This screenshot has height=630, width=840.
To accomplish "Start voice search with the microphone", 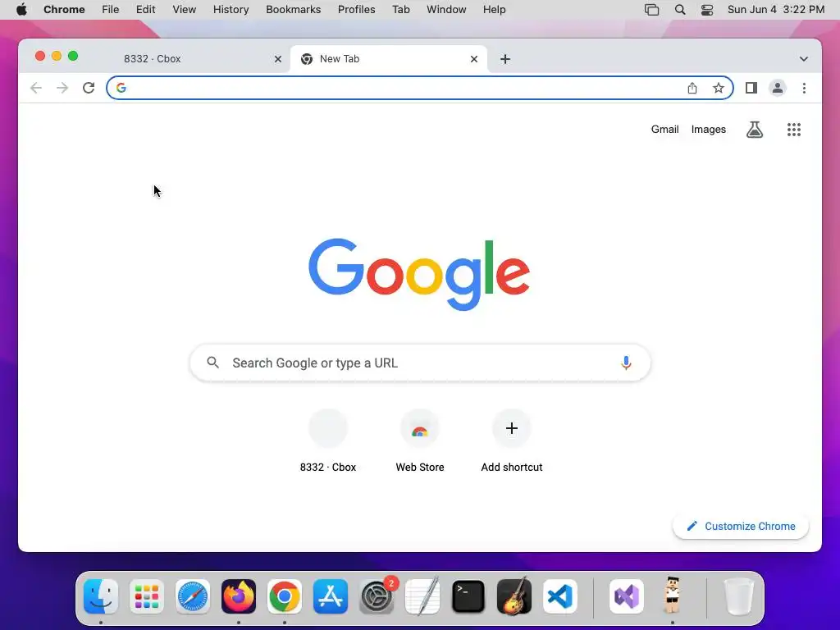I will (x=626, y=363).
